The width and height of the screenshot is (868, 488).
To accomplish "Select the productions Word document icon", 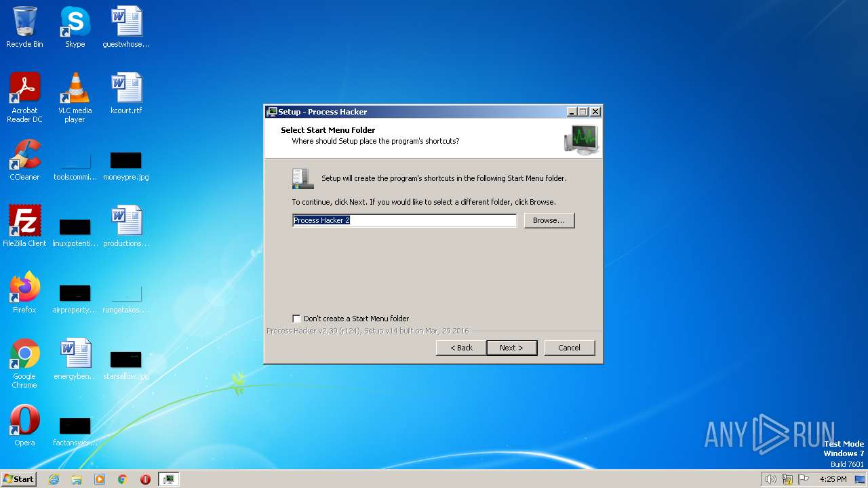I will 126,226.
